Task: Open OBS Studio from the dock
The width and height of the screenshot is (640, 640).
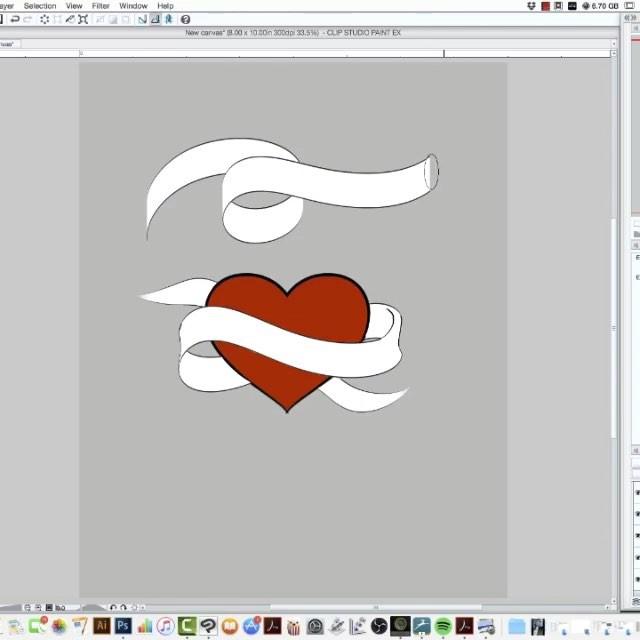Action: pyautogui.click(x=379, y=626)
